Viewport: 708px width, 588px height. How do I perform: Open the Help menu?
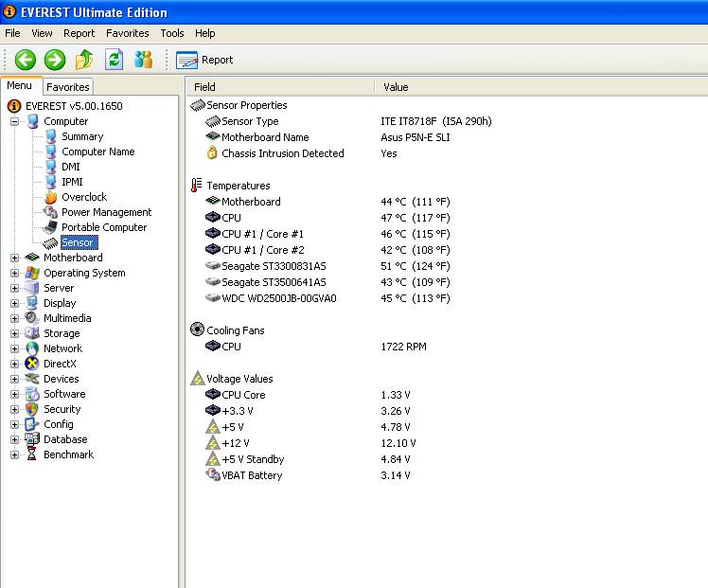click(205, 33)
